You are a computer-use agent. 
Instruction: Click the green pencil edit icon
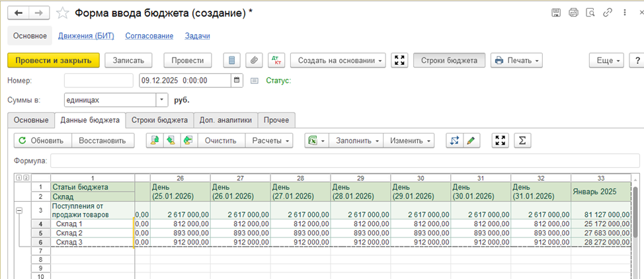pos(471,140)
